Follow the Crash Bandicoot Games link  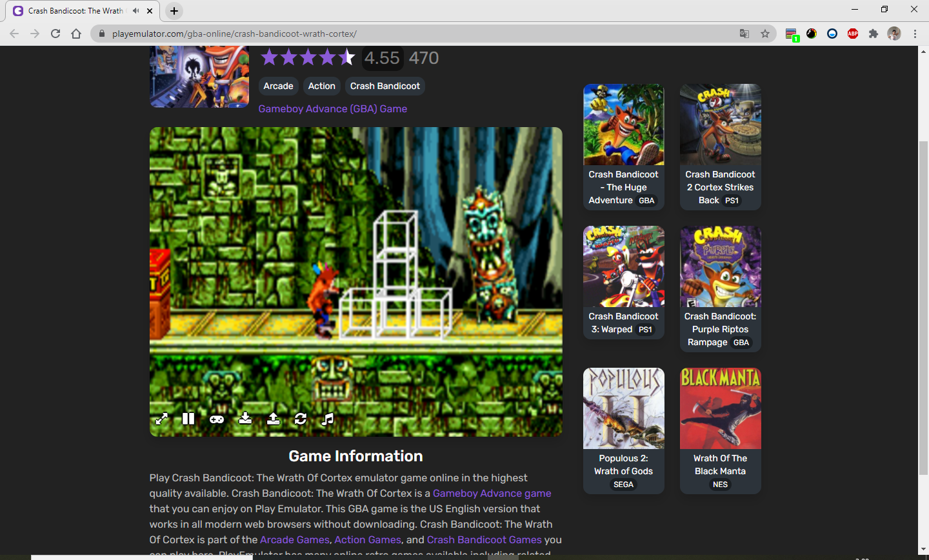(x=484, y=539)
